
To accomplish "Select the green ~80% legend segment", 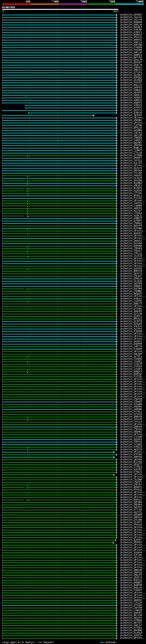I will 101,4.
